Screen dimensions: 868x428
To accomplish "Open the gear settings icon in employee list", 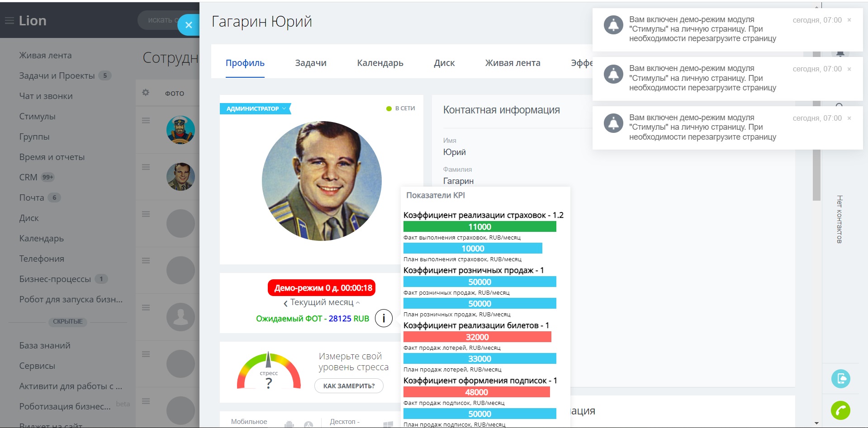I will point(146,93).
